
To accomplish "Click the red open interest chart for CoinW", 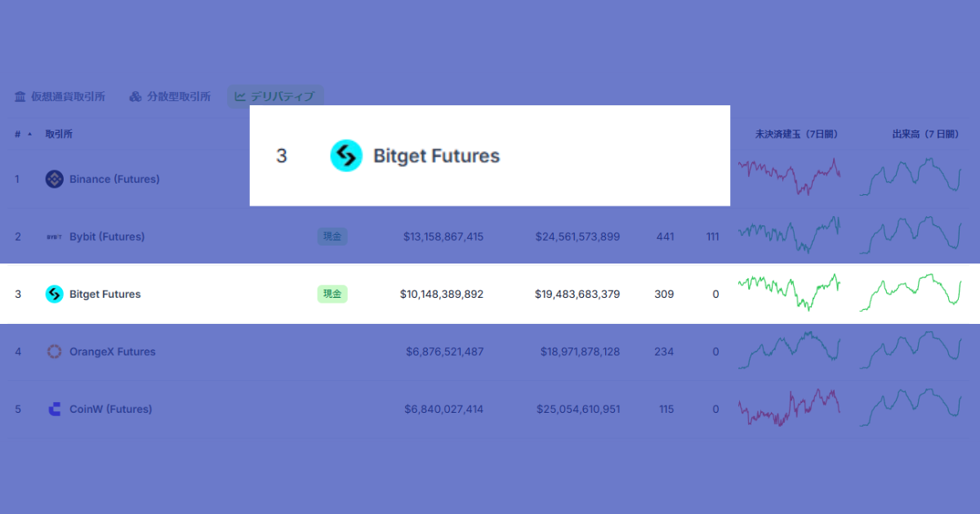I will (x=789, y=409).
